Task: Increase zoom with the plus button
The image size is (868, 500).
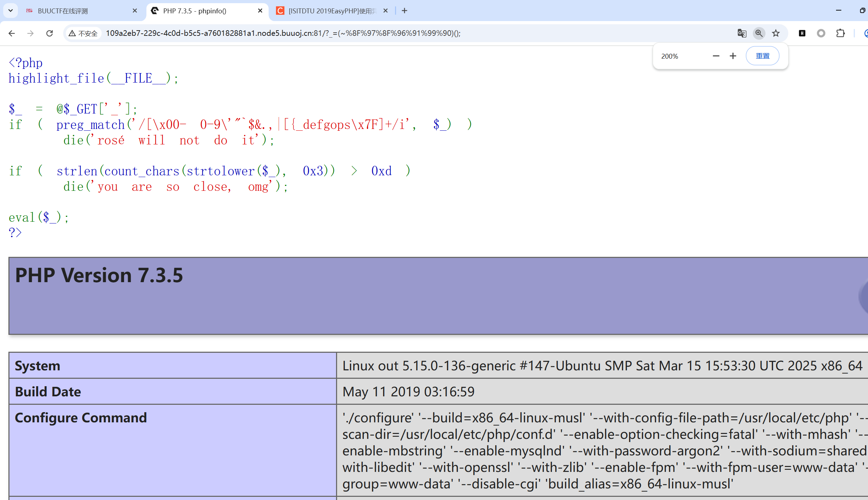Action: click(733, 56)
